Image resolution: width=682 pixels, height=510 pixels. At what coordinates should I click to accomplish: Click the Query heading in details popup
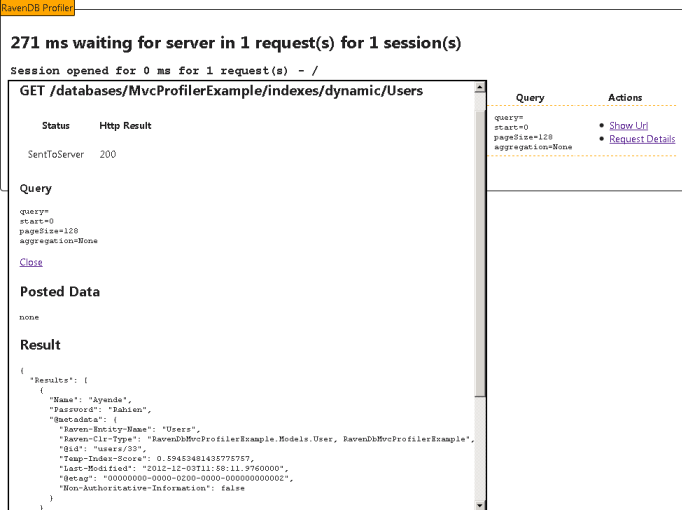(x=36, y=189)
